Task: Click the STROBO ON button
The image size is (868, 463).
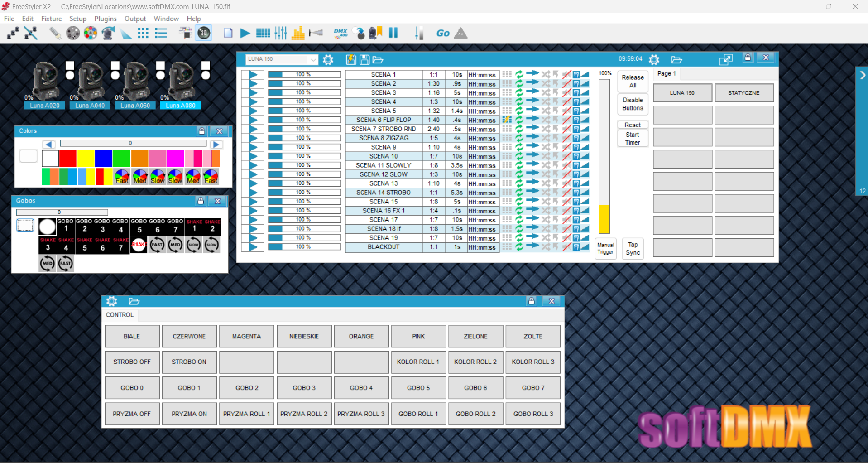Action: click(x=189, y=362)
